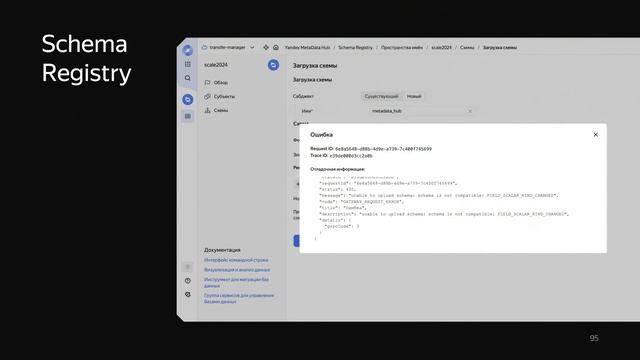Expand the transfer-manager folder dropdown
640x360 pixels.
(x=252, y=47)
